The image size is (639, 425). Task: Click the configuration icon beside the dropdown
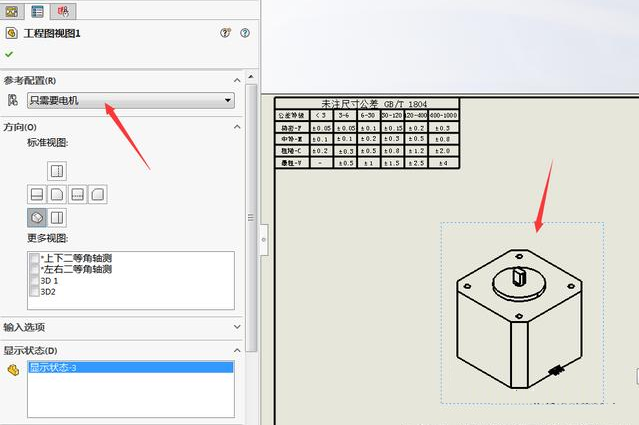point(13,100)
